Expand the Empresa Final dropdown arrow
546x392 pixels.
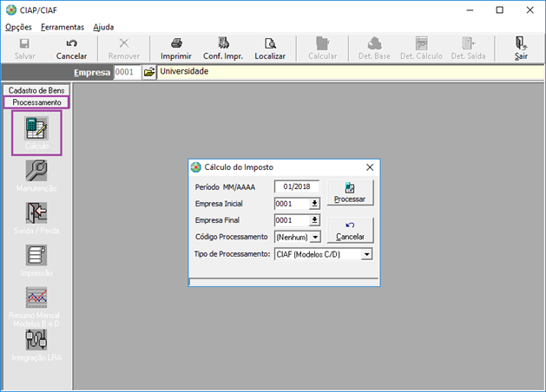tap(314, 220)
